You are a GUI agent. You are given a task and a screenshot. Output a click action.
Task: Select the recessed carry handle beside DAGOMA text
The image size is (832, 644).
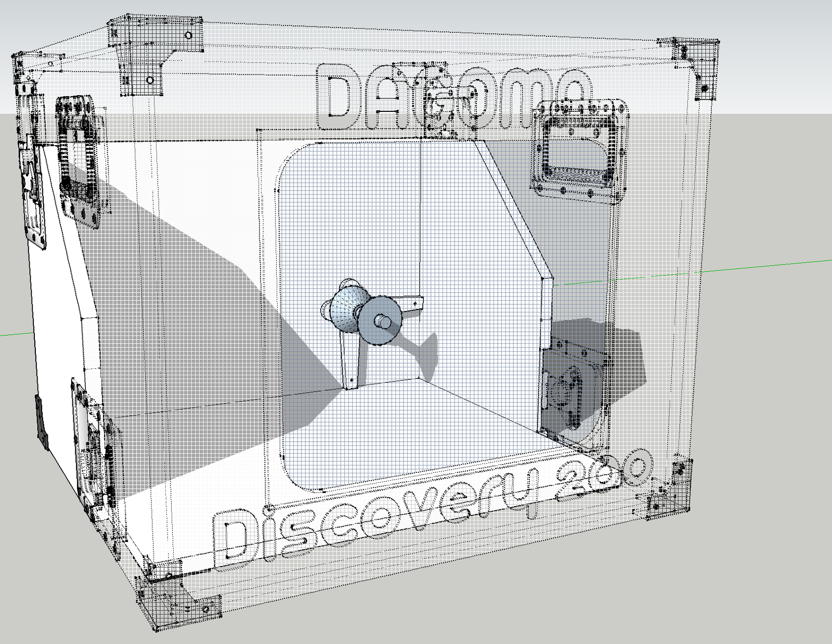click(579, 150)
